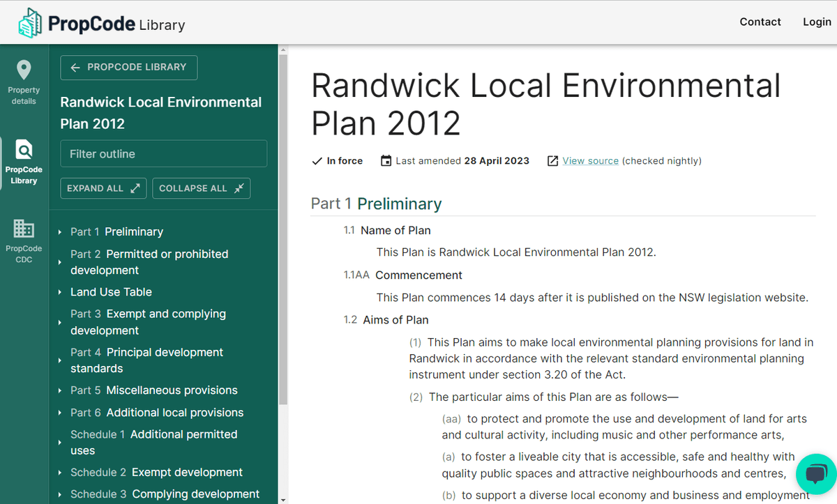Open Part 5 Miscellaneous provisions
This screenshot has width=837, height=504.
tap(153, 390)
